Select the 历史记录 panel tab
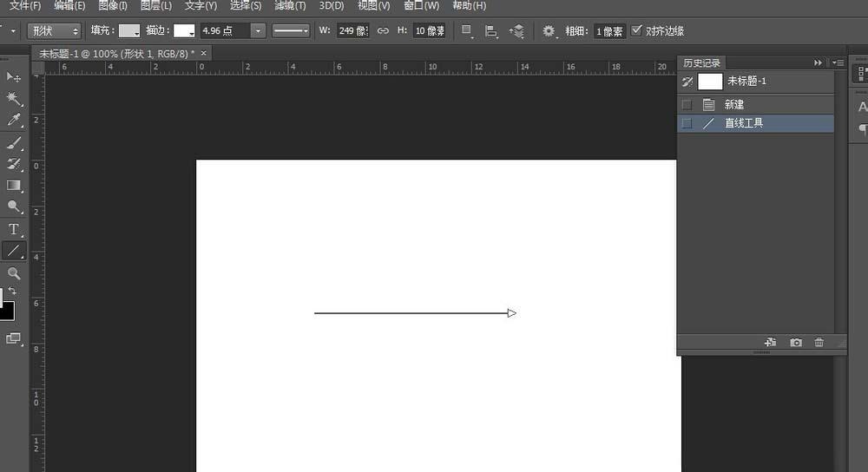The width and height of the screenshot is (868, 472). point(701,63)
